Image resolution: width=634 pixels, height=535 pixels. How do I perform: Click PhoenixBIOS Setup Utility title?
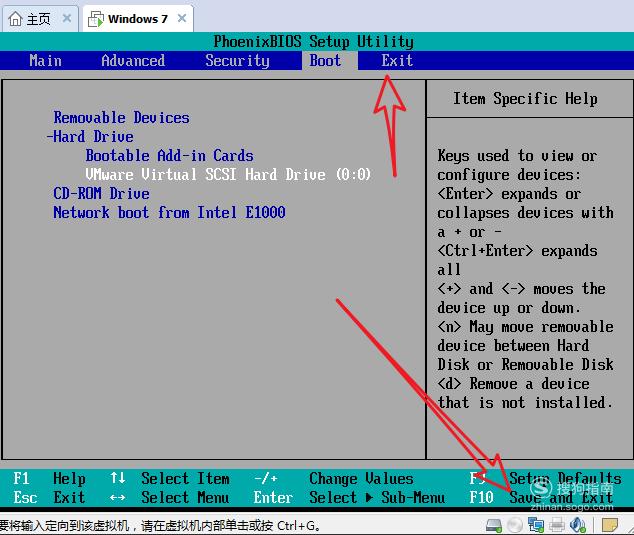point(313,42)
